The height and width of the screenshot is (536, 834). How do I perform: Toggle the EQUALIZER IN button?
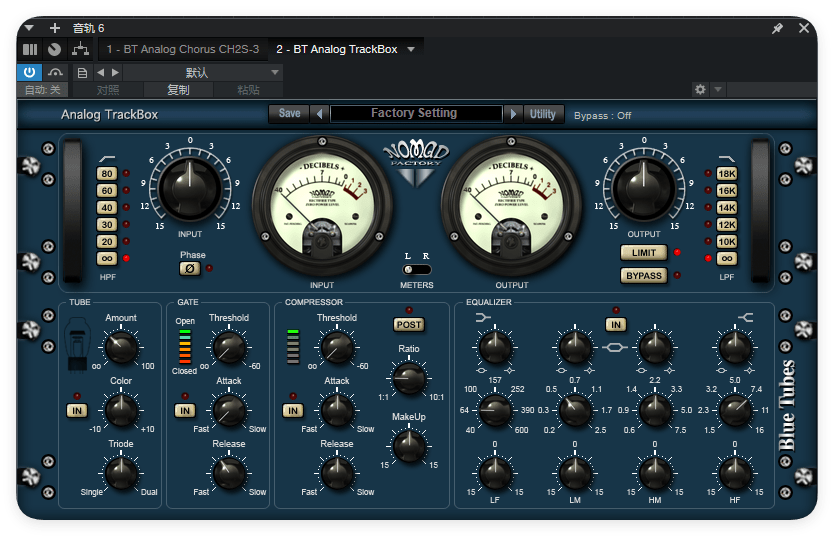(x=616, y=324)
